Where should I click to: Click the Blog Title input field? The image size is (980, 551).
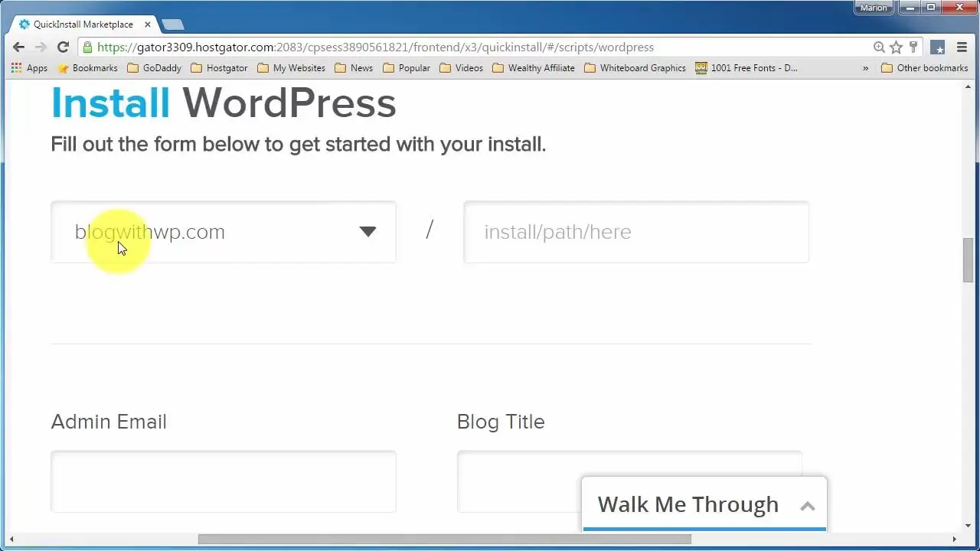(x=629, y=481)
